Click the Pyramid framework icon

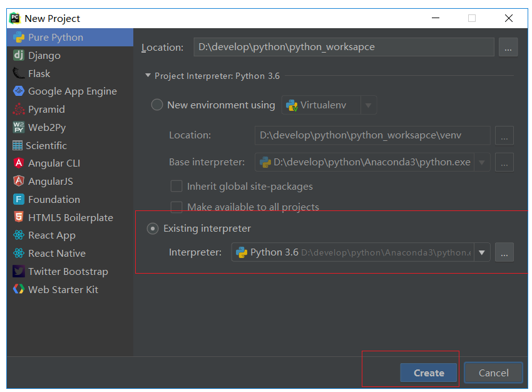[x=19, y=110]
